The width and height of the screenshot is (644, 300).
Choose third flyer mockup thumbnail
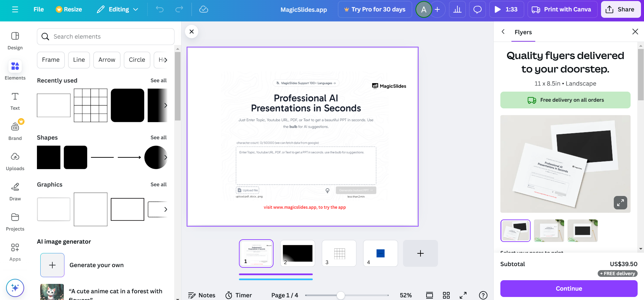(x=583, y=231)
